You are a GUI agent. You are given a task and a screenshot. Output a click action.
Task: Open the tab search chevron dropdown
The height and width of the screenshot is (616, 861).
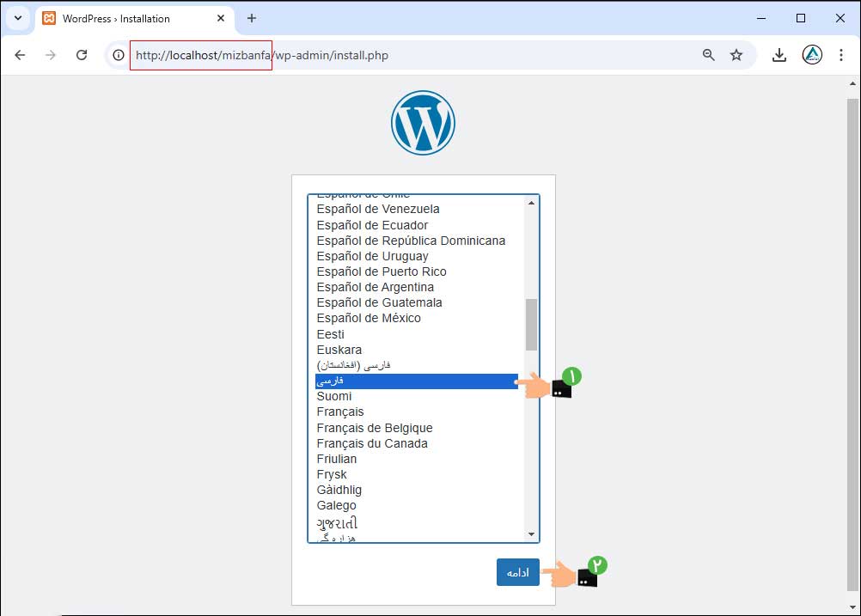point(17,18)
